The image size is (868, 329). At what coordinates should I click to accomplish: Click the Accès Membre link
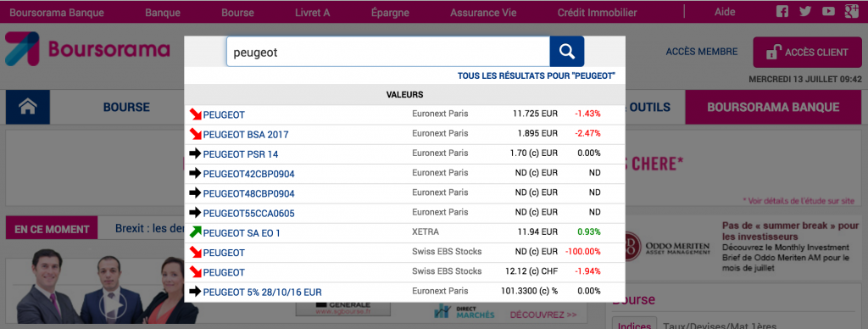[x=701, y=52]
